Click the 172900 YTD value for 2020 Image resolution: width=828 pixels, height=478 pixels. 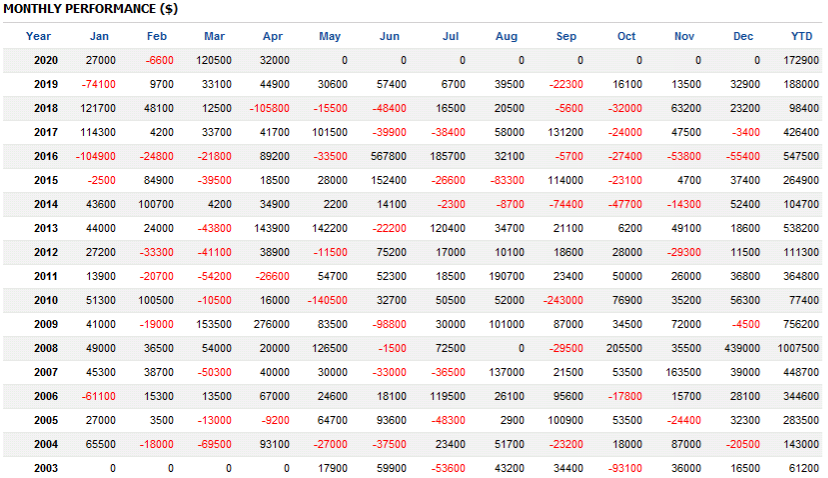click(x=801, y=60)
